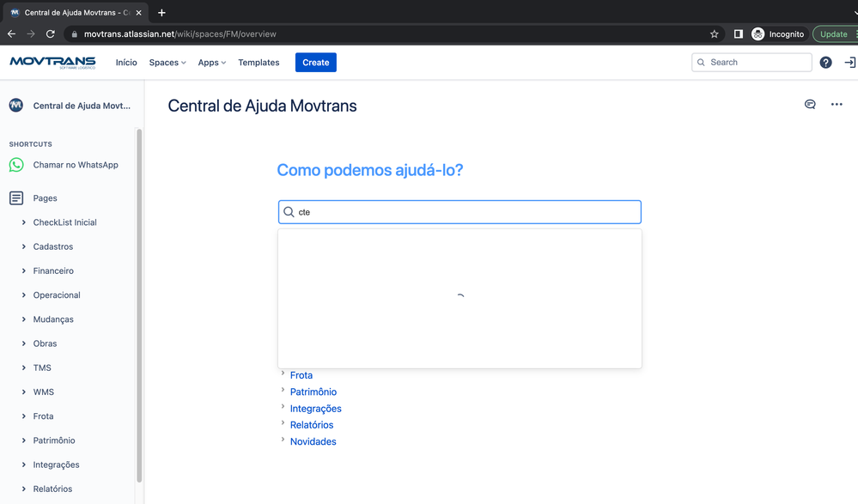Expand Integrações chevron in main page list
The height and width of the screenshot is (504, 858).
[x=283, y=406]
